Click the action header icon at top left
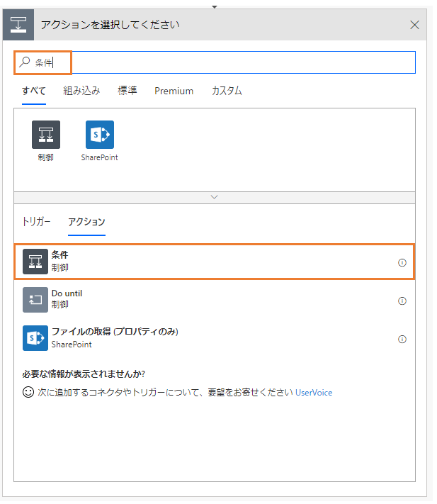437x504 pixels. pyautogui.click(x=18, y=25)
